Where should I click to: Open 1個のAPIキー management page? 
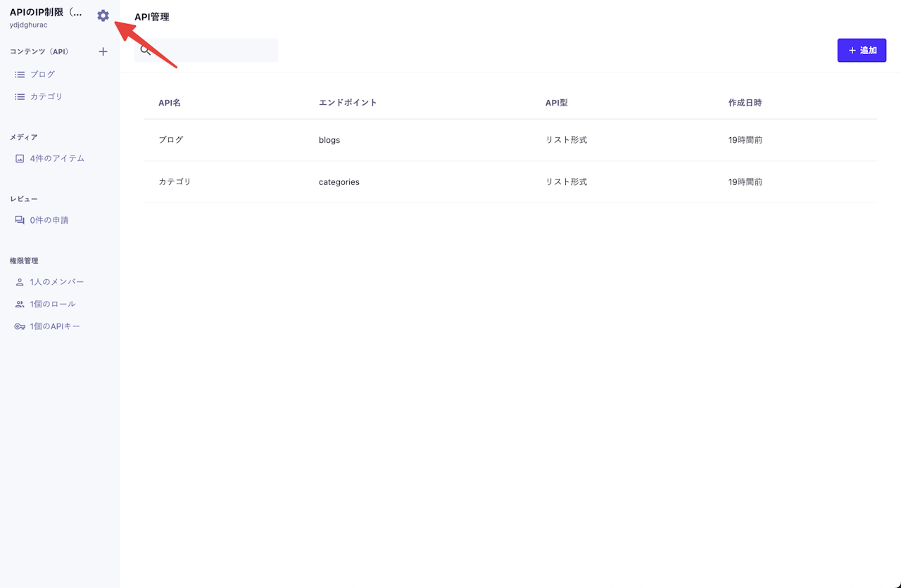55,327
